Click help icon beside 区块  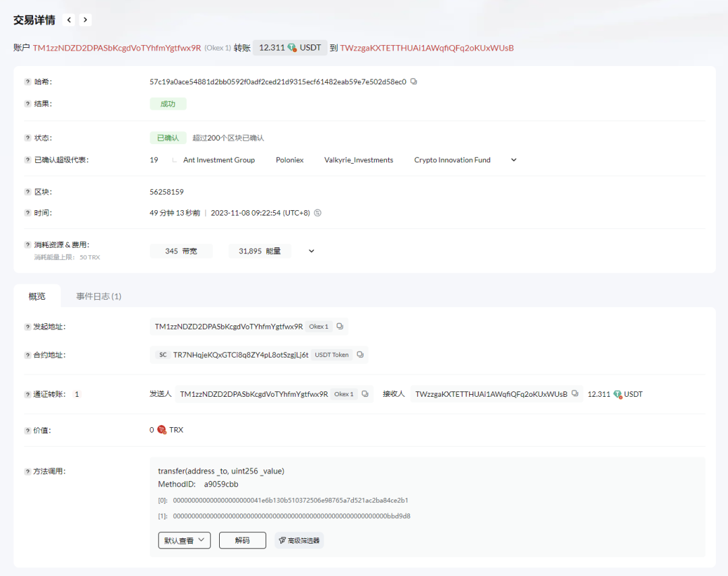click(28, 192)
